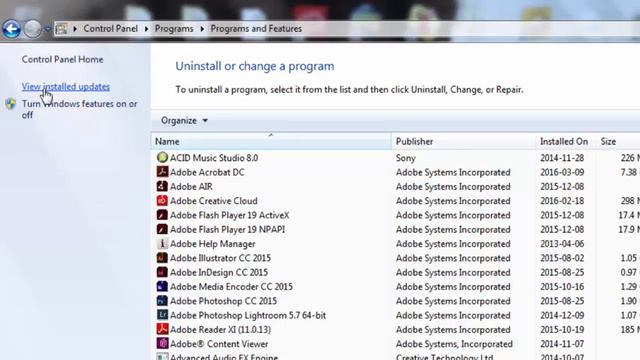Click the 2013-04-06 install date
The image size is (640, 360).
(x=562, y=244)
